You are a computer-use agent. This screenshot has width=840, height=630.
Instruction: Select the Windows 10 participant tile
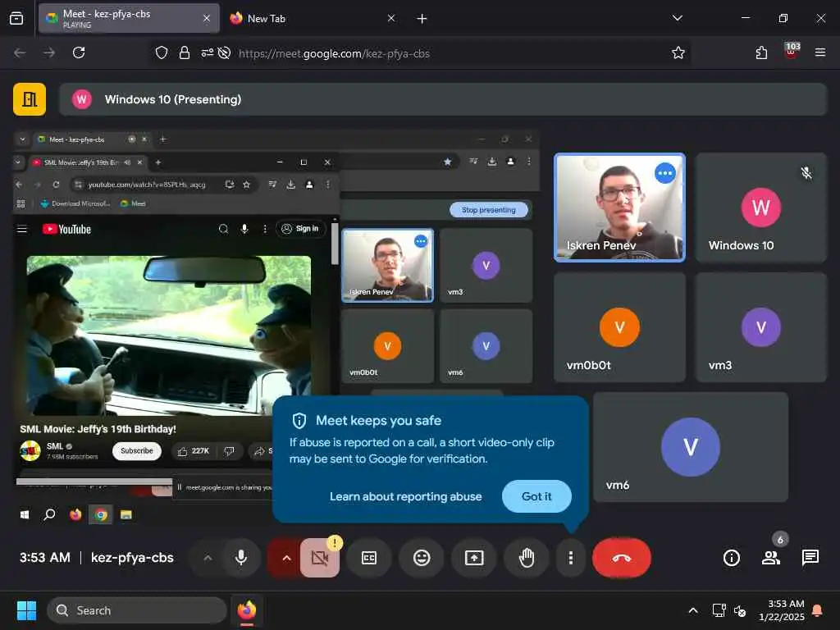click(760, 208)
